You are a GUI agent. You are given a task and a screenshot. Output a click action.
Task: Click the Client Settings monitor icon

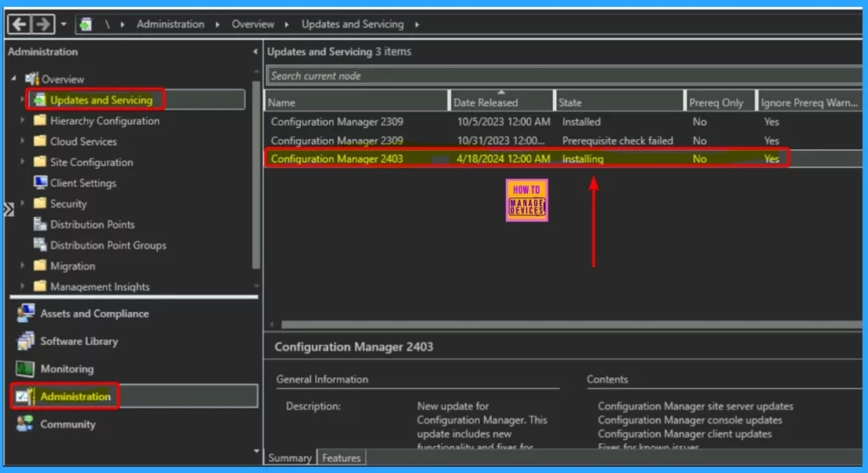tap(40, 182)
